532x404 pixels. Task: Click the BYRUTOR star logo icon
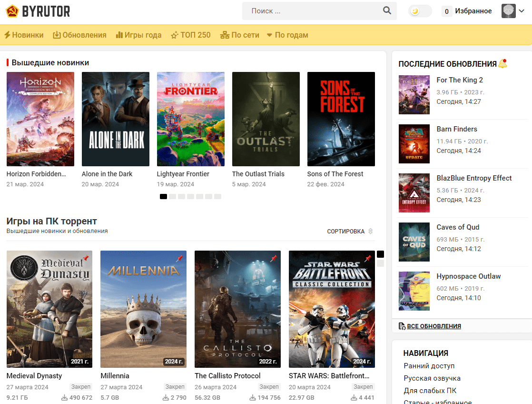12,11
